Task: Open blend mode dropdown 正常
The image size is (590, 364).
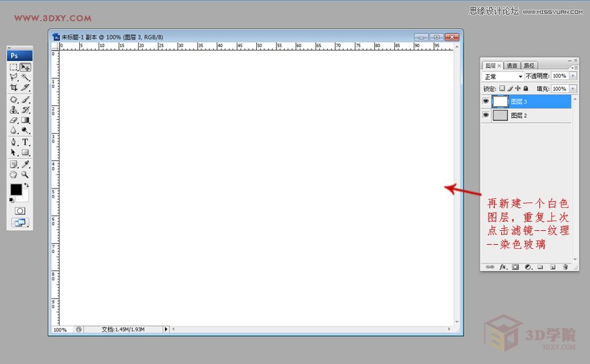Action: tap(503, 76)
